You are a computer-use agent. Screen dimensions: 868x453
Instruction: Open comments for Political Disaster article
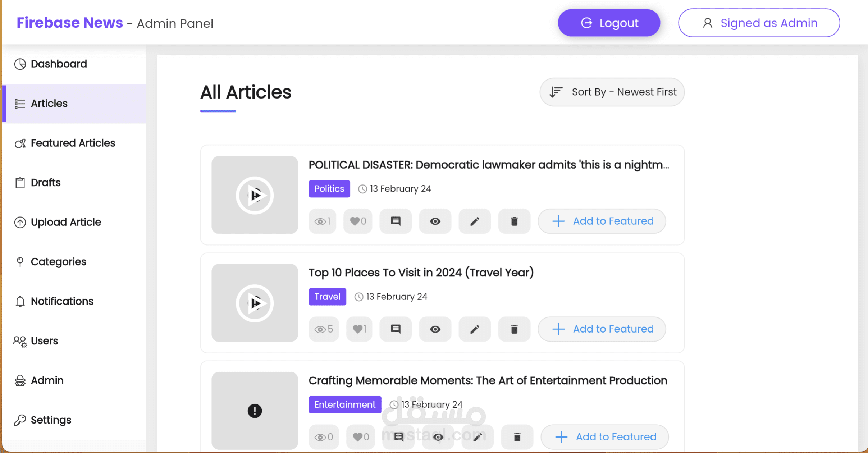point(396,221)
